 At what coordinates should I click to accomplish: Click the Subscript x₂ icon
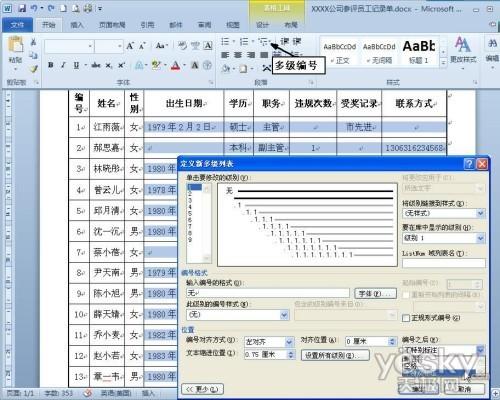pos(109,65)
